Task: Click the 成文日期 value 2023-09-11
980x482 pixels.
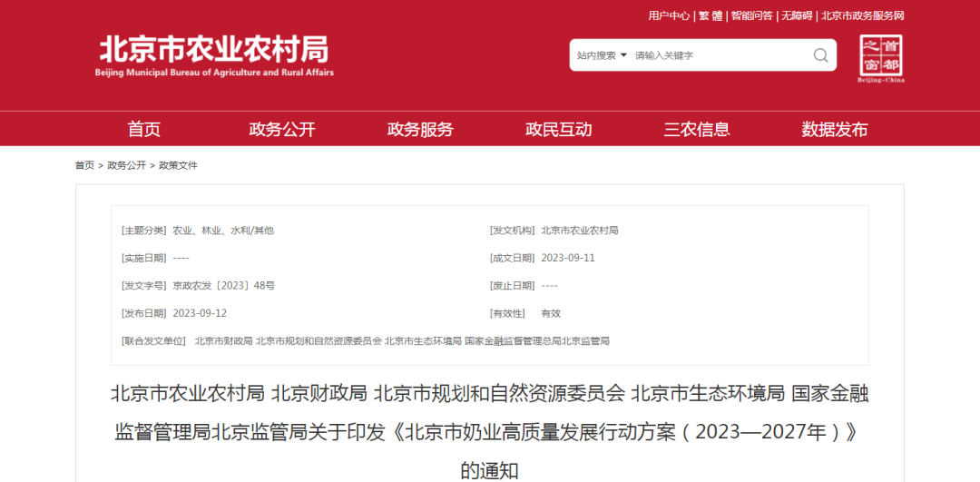Action: tap(567, 258)
